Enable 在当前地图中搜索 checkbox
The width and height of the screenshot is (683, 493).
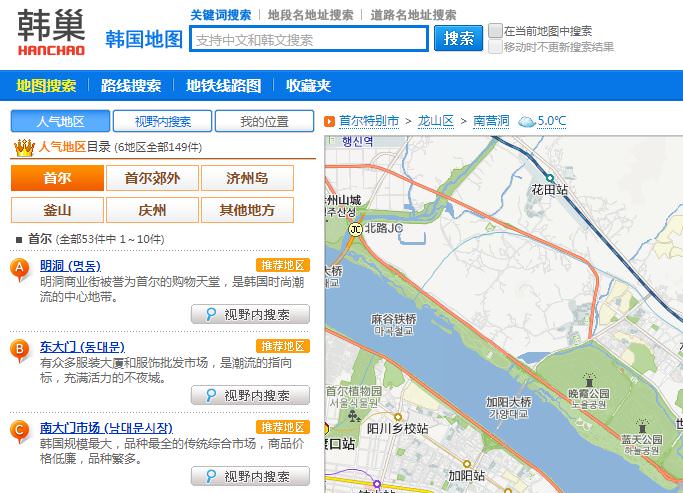[495, 31]
